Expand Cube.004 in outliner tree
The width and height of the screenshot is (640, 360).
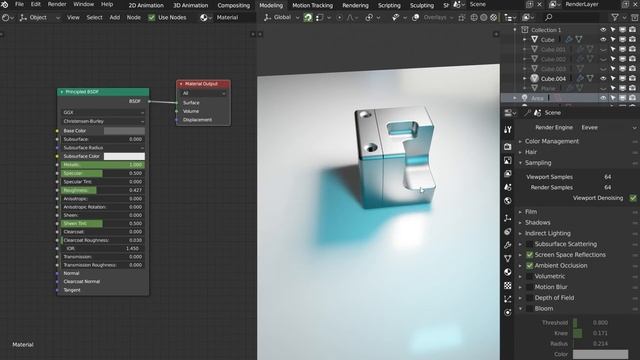pos(525,78)
